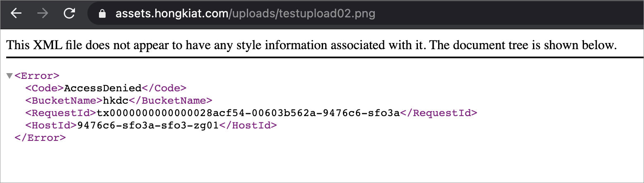Click the RequestId opening tag
644x183 pixels.
pos(60,113)
